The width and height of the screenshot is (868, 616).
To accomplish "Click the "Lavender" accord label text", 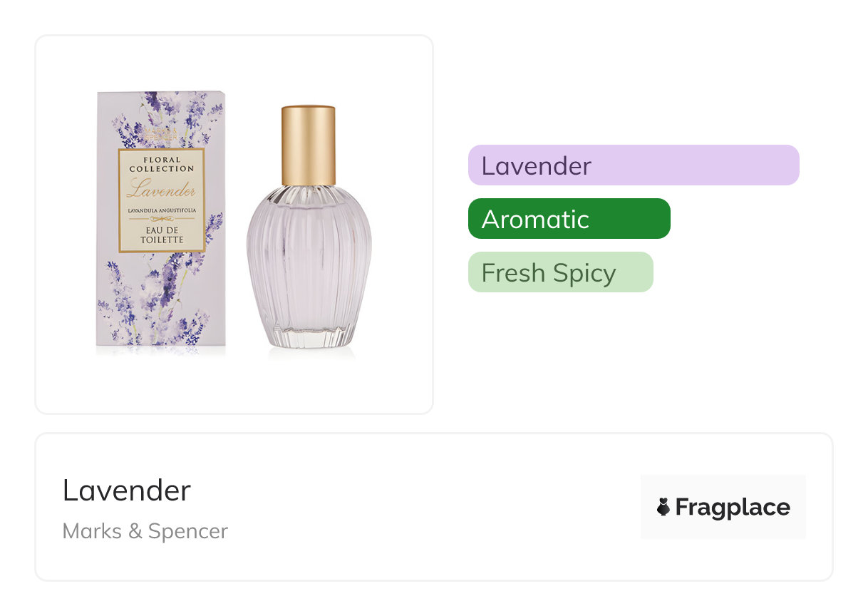I will click(536, 166).
